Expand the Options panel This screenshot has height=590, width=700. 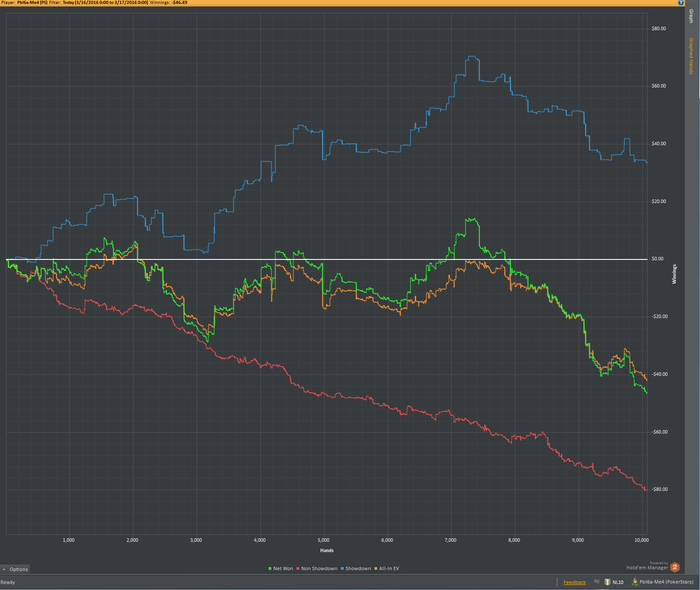point(15,569)
